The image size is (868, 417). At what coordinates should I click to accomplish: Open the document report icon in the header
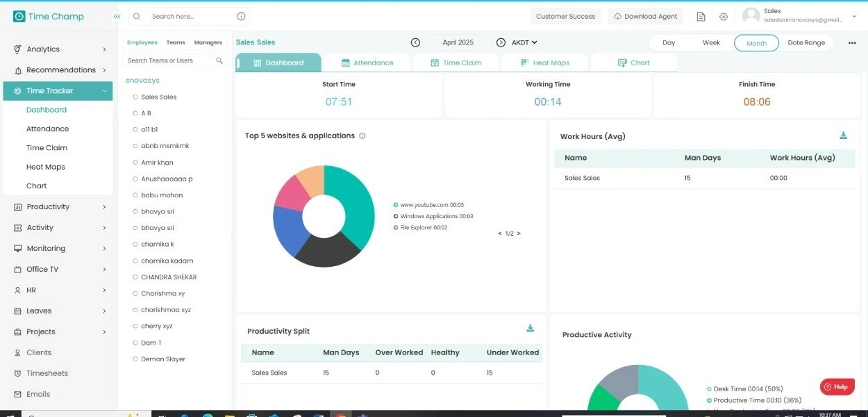(701, 17)
